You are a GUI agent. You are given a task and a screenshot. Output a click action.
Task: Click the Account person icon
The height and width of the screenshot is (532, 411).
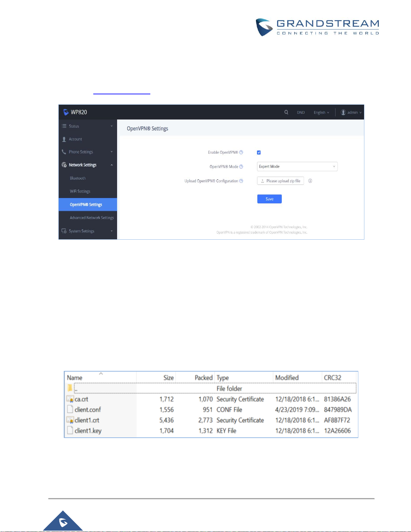click(x=64, y=139)
